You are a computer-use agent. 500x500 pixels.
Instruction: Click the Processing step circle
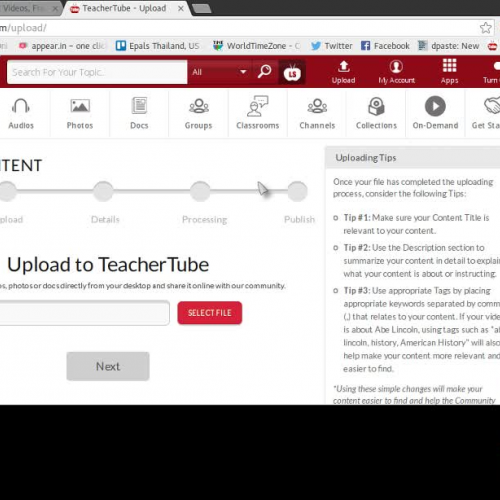coord(200,191)
